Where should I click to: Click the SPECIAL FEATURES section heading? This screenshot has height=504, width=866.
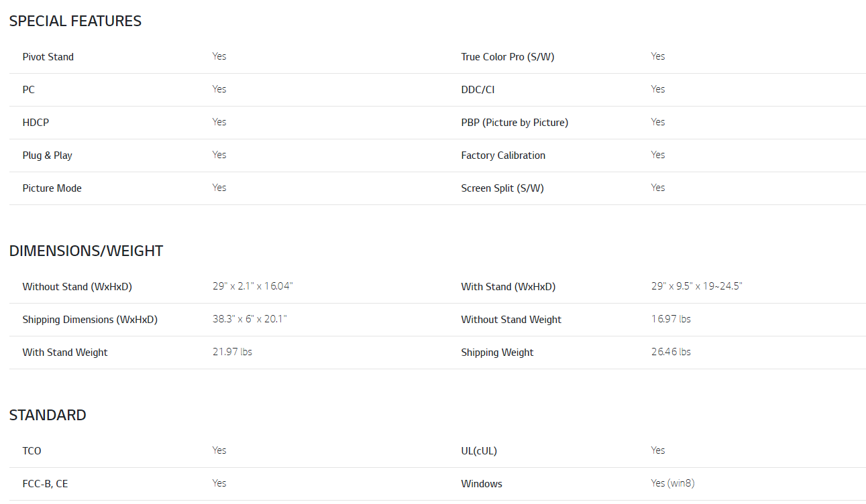75,21
